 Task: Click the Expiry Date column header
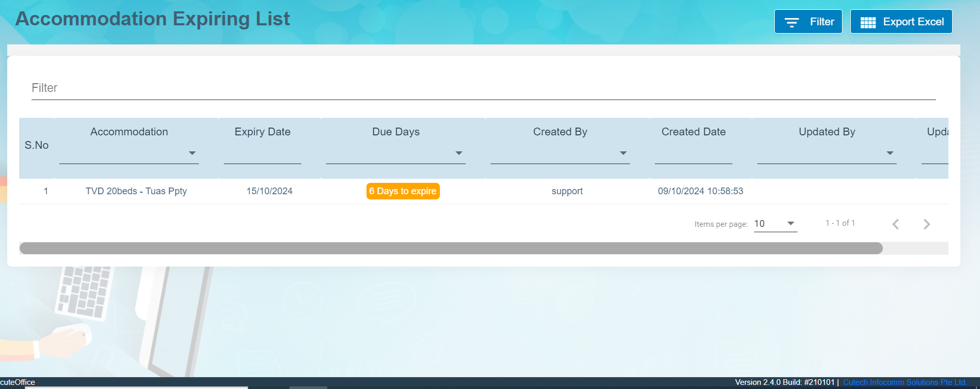coord(262,132)
